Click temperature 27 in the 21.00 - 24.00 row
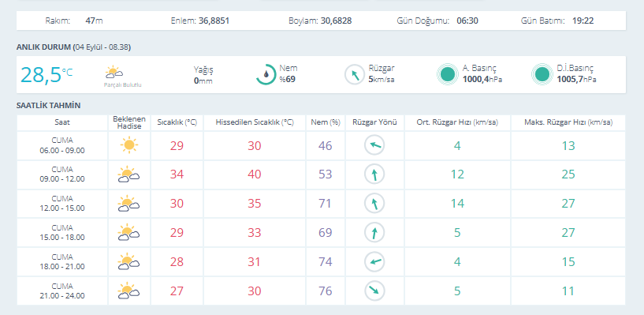The height and width of the screenshot is (315, 644). [177, 291]
